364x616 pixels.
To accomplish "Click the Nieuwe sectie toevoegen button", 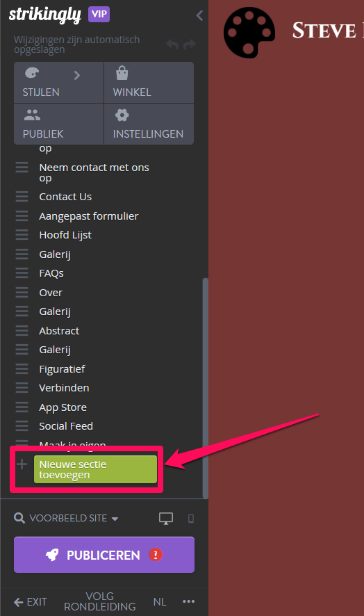I will 95,469.
